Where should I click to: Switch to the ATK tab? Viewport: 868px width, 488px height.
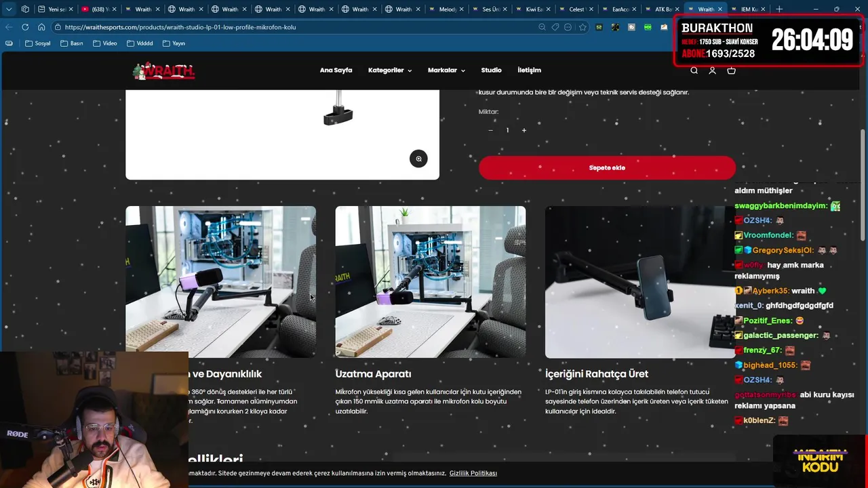tap(663, 9)
